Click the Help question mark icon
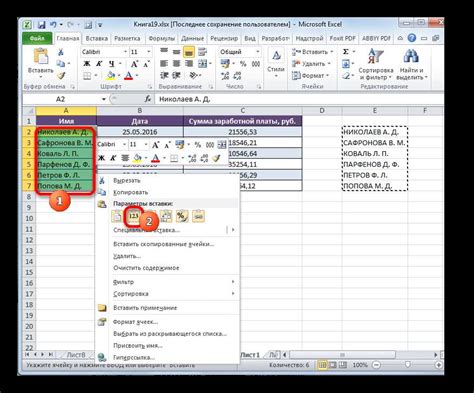This screenshot has height=393, width=474. [x=412, y=38]
